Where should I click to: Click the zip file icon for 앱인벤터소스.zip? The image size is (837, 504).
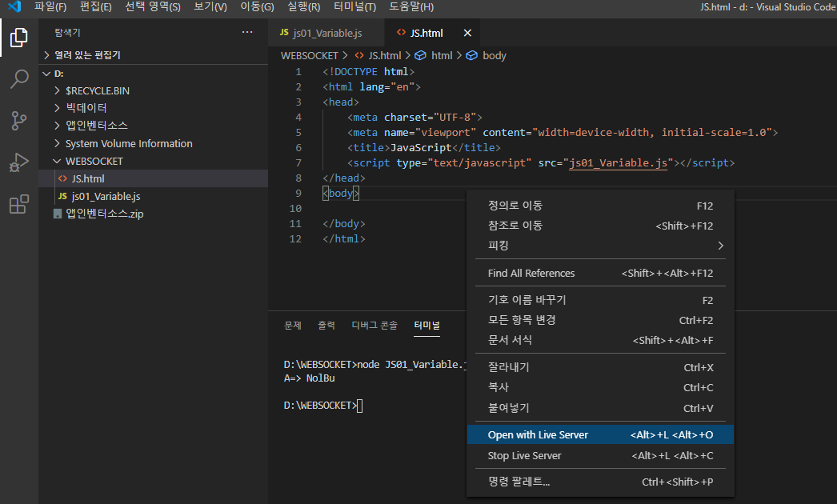point(58,214)
